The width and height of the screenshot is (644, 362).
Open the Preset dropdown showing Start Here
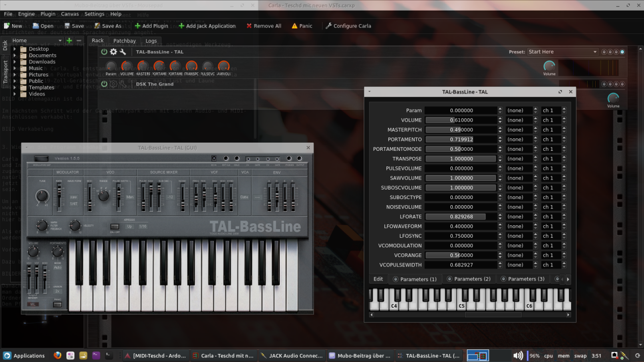(x=562, y=52)
